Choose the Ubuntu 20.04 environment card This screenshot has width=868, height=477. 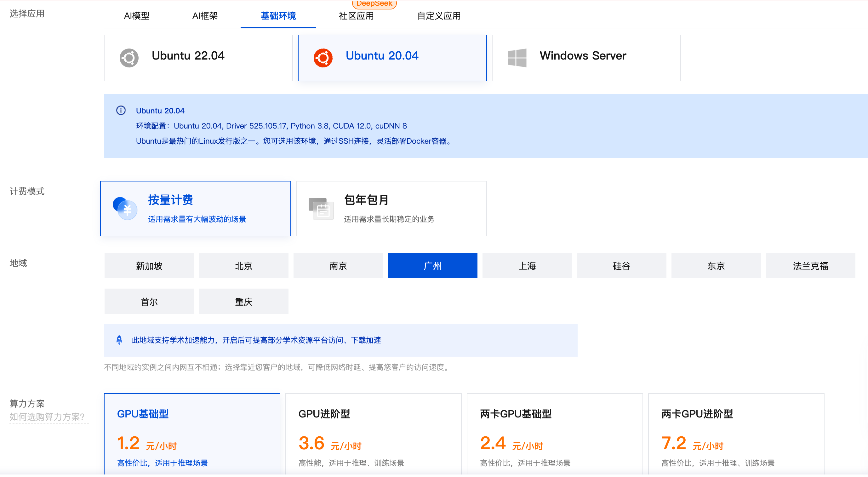(392, 58)
